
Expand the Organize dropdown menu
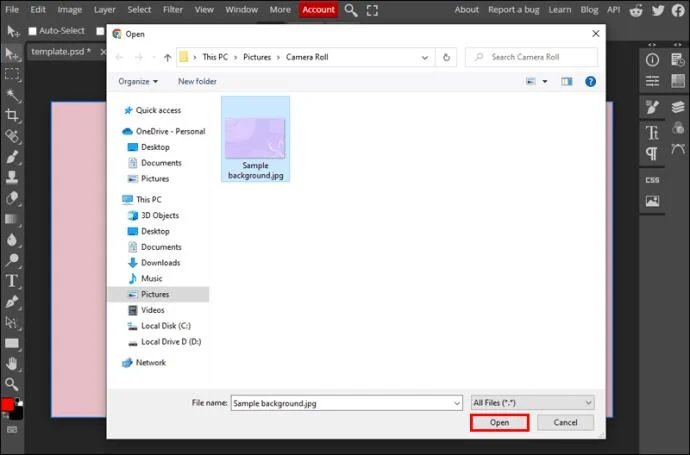138,81
